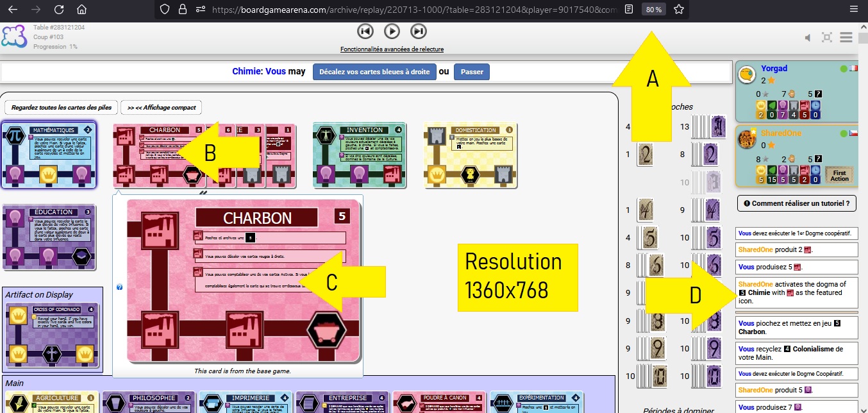Skip to next move in replay

(x=418, y=31)
